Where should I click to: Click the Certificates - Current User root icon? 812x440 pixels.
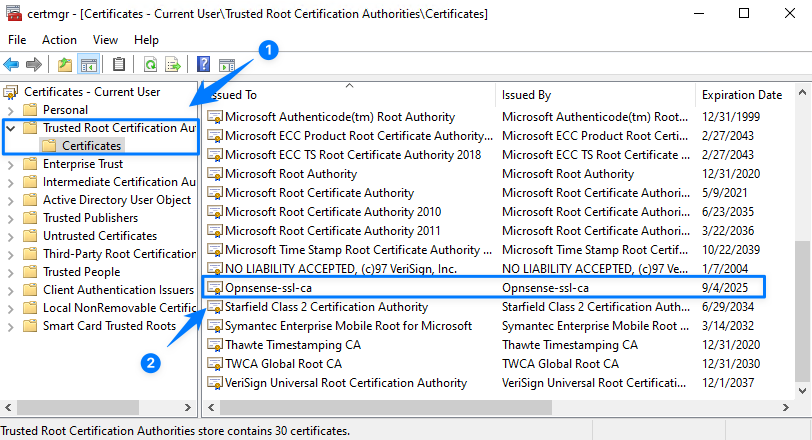click(x=10, y=92)
